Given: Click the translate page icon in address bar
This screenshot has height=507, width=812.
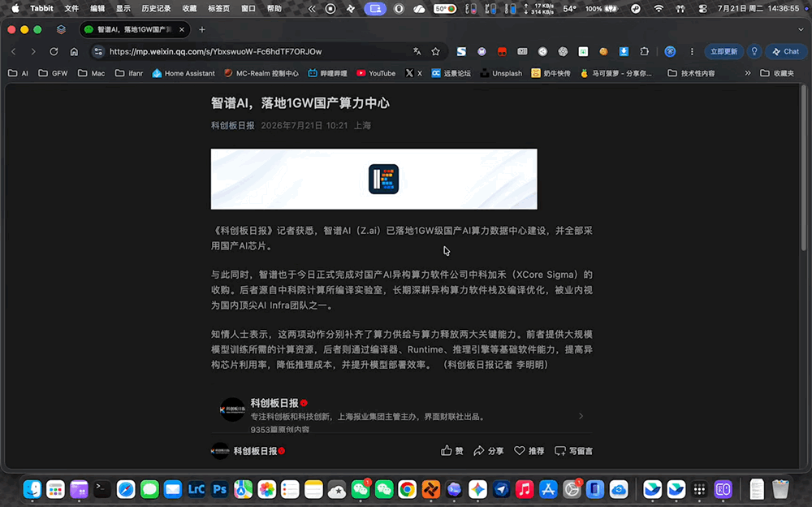Looking at the screenshot, I should click(x=417, y=51).
